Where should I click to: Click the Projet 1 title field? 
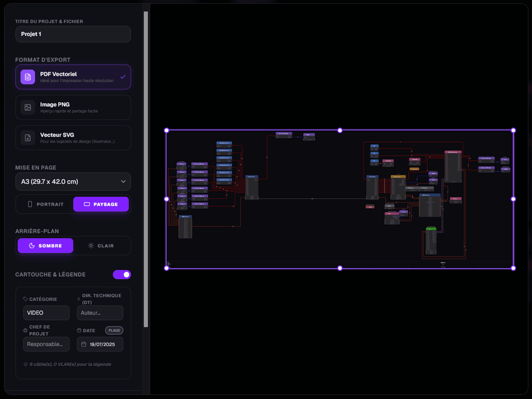(73, 34)
